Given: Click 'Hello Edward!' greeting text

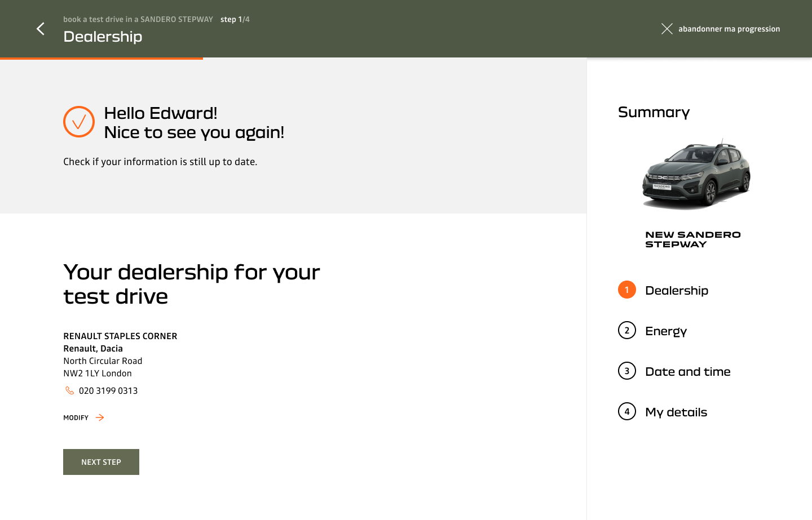Looking at the screenshot, I should pos(161,113).
